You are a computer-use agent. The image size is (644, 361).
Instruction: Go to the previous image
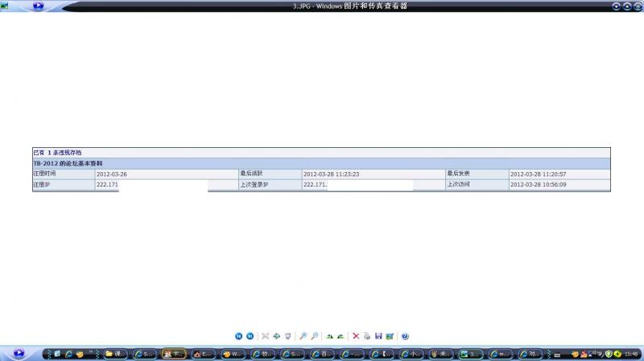tap(238, 336)
